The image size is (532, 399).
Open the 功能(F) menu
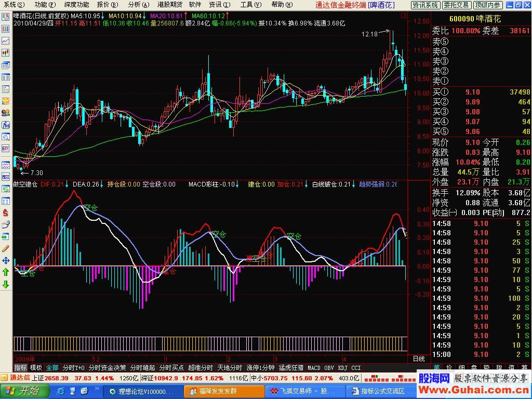(45, 5)
